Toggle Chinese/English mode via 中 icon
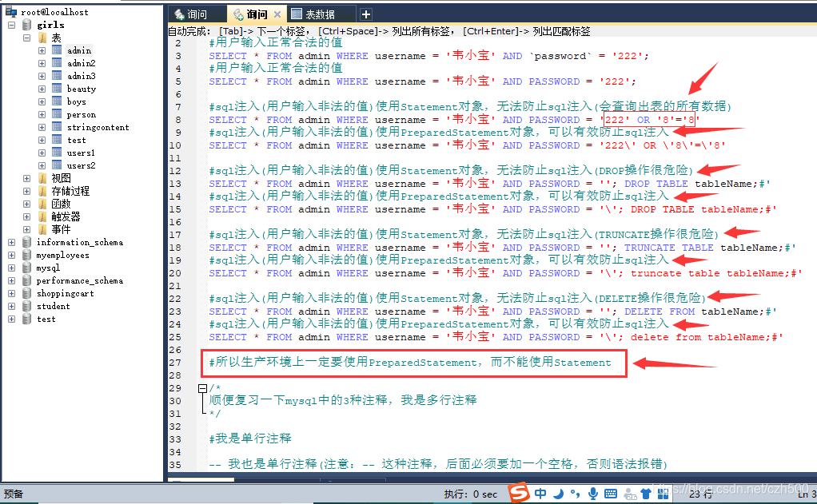 point(540,493)
